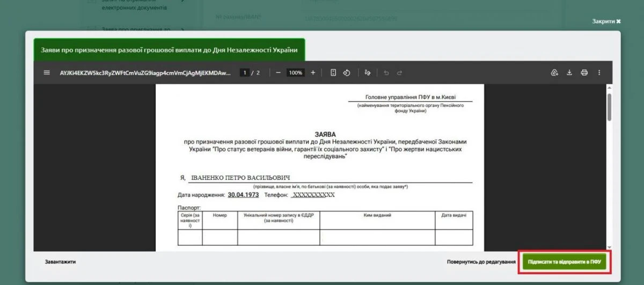644x285 pixels.
Task: Redo the annotation
Action: pos(399,72)
